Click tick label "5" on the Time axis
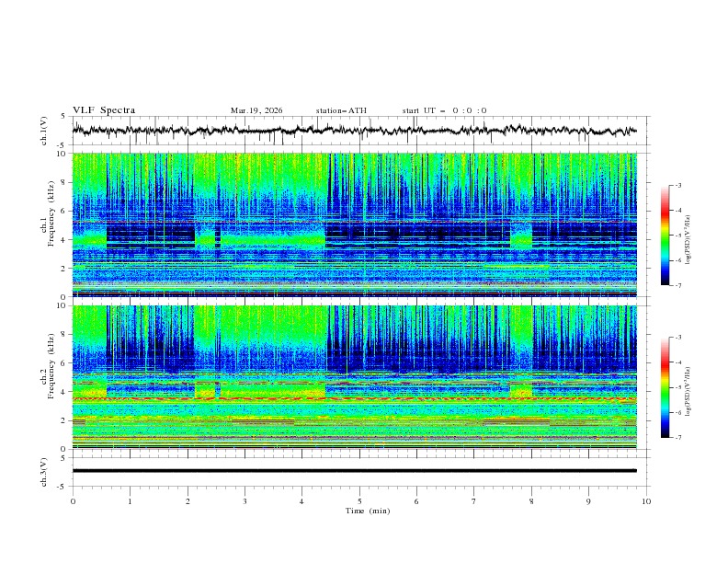The width and height of the screenshot is (728, 563). pyautogui.click(x=359, y=501)
